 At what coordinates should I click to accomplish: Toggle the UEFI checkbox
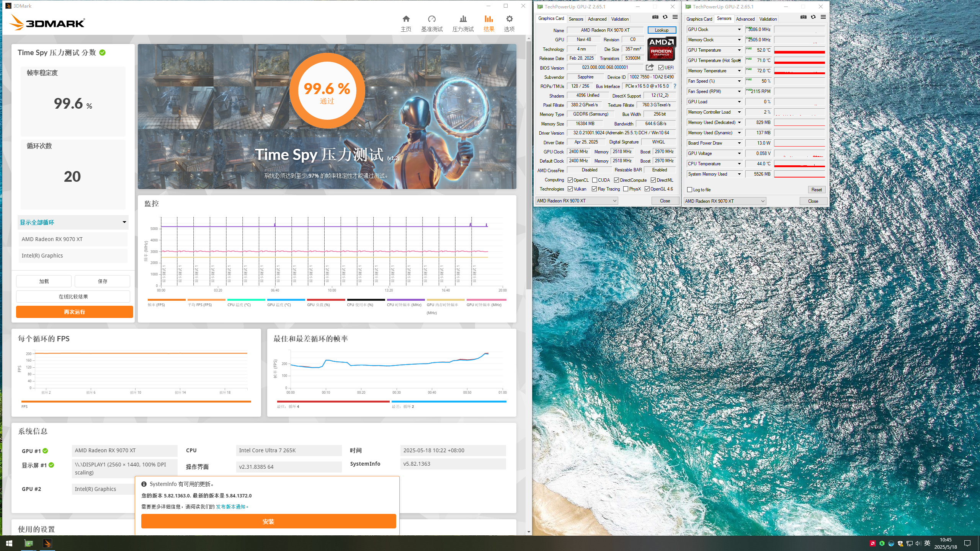tap(661, 68)
